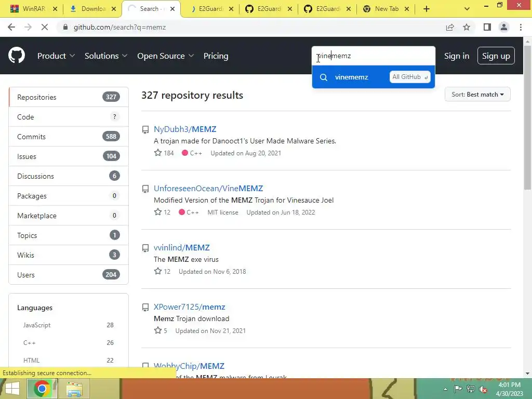Open the tab search chevron

(467, 9)
